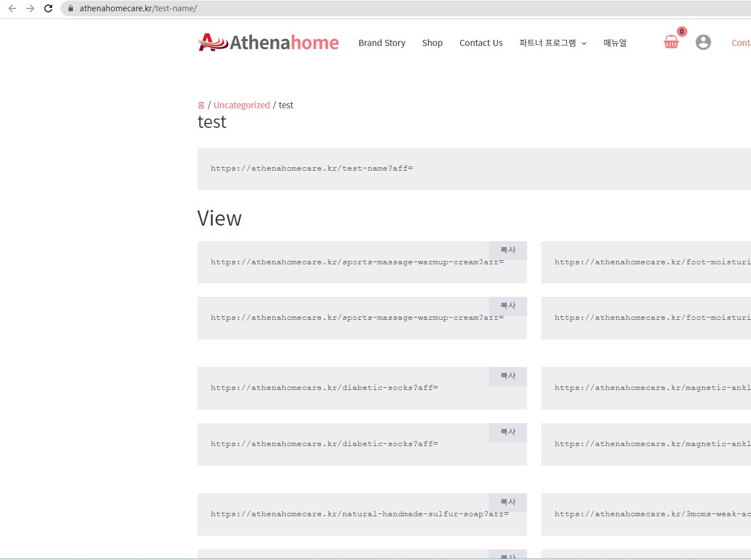
Task: Copy second diabetic-socks link with 복사
Action: (508, 432)
